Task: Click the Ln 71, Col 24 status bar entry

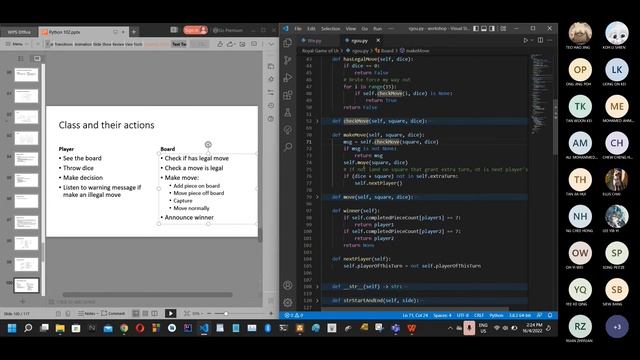Action: (x=415, y=315)
